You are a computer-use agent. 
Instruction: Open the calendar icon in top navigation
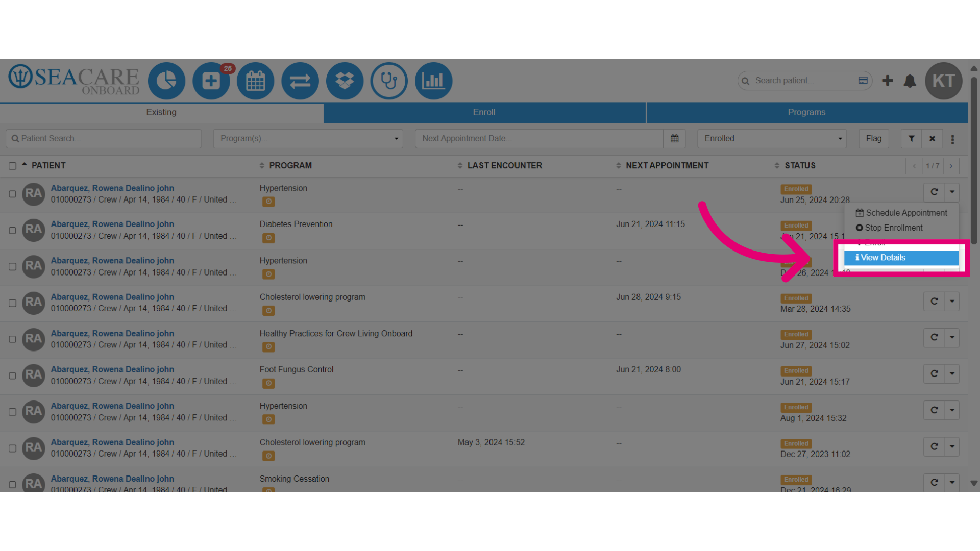coord(256,81)
